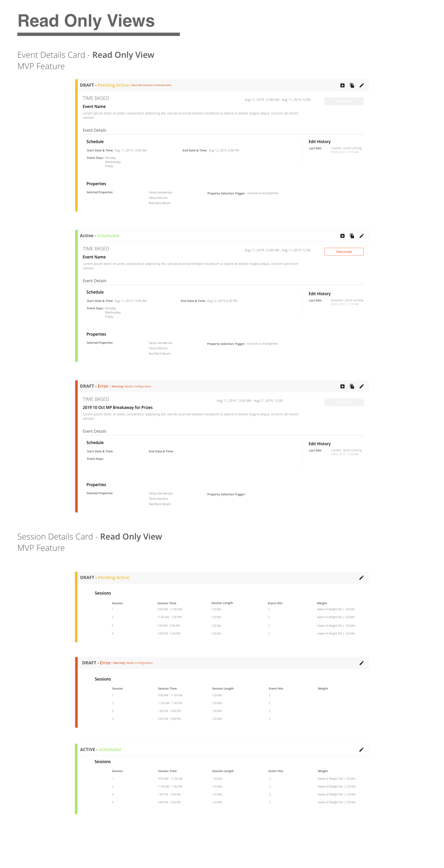Edit the Draft Error sessions card
444x868 pixels.
click(x=361, y=663)
